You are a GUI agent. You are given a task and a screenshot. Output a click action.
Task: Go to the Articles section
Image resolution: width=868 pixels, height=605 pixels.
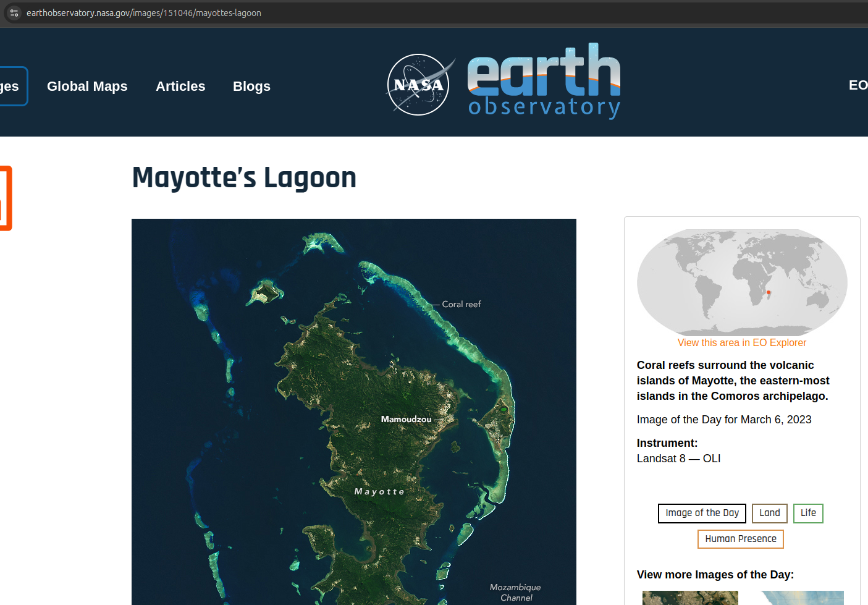pyautogui.click(x=180, y=87)
